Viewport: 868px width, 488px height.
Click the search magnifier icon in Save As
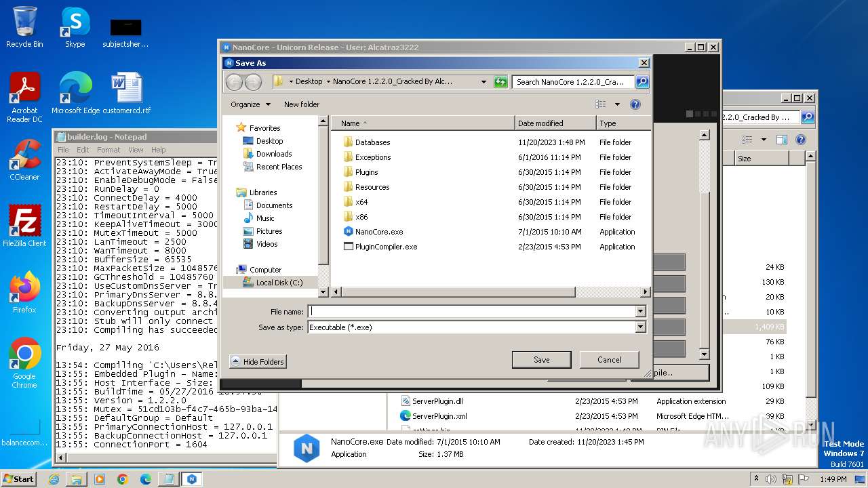(x=642, y=82)
